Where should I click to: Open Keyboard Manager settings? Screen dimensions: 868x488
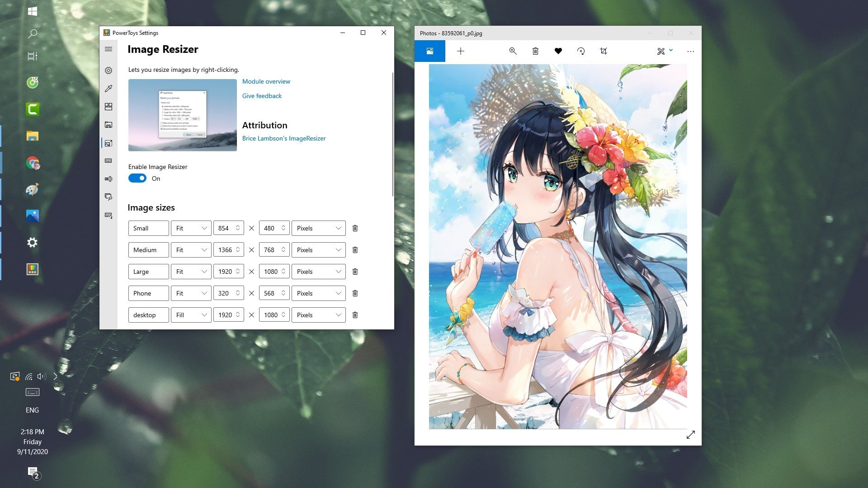(108, 161)
